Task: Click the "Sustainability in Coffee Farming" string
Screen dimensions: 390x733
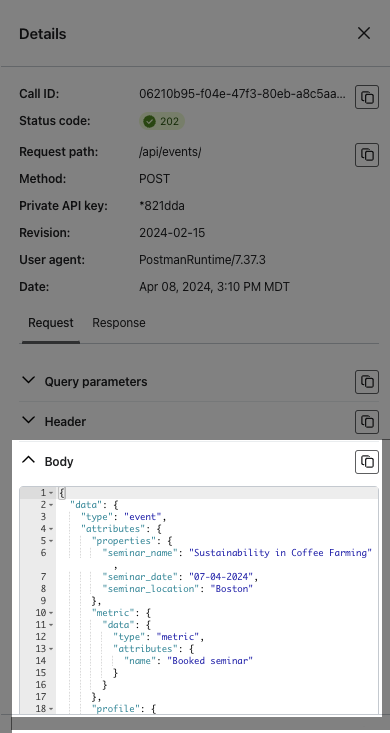Action: click(x=280, y=553)
